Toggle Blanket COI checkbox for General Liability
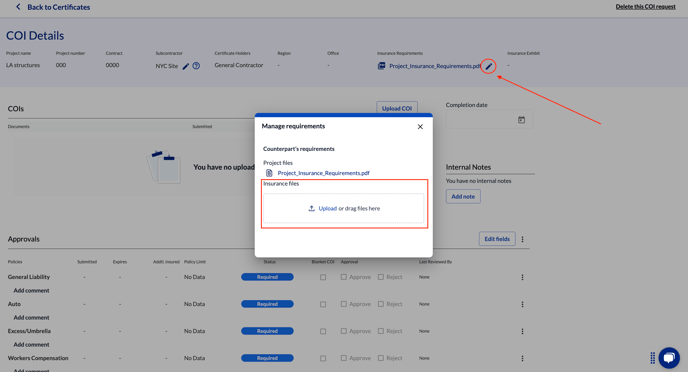Screen dimensions: 688x372 point(323,277)
